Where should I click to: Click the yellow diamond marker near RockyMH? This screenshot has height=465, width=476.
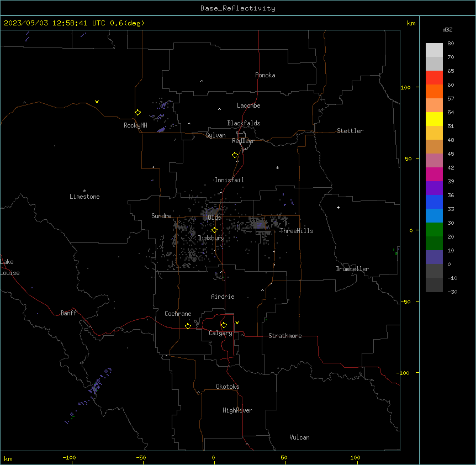click(137, 113)
